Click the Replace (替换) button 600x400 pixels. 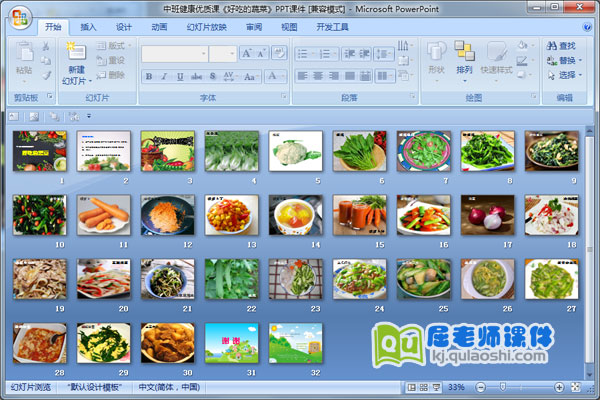(x=566, y=60)
